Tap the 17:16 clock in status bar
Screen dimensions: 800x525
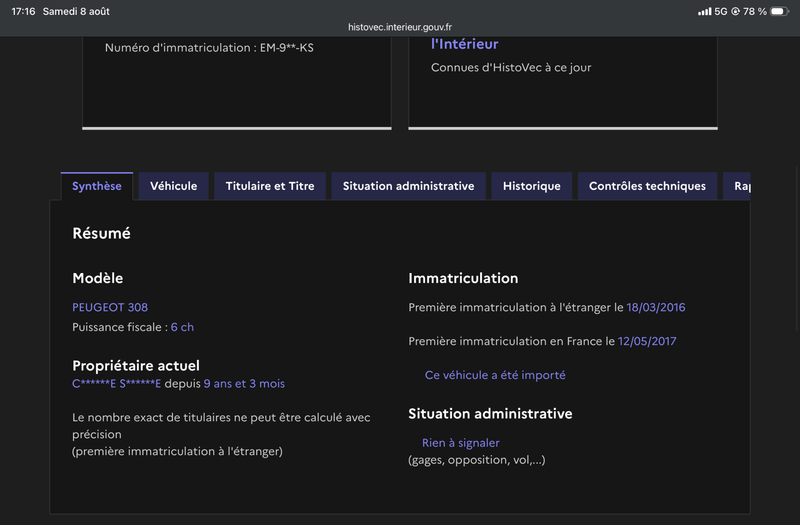point(23,11)
